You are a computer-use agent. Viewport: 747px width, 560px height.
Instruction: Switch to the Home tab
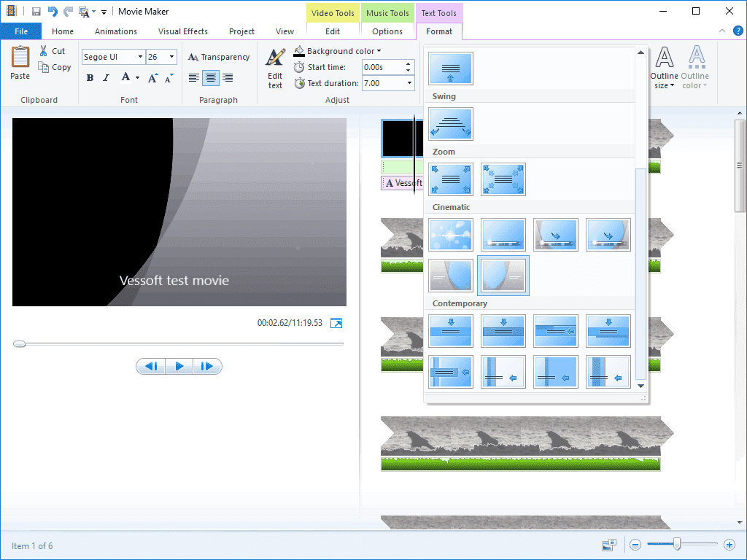[63, 31]
